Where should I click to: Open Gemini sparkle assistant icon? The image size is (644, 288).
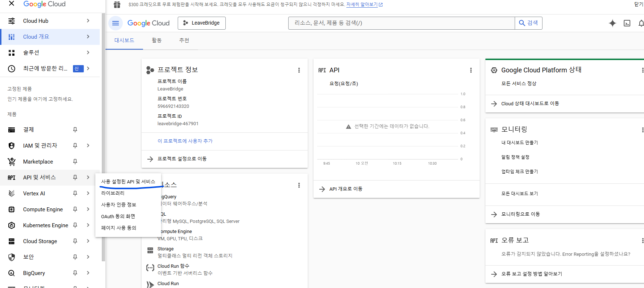612,23
